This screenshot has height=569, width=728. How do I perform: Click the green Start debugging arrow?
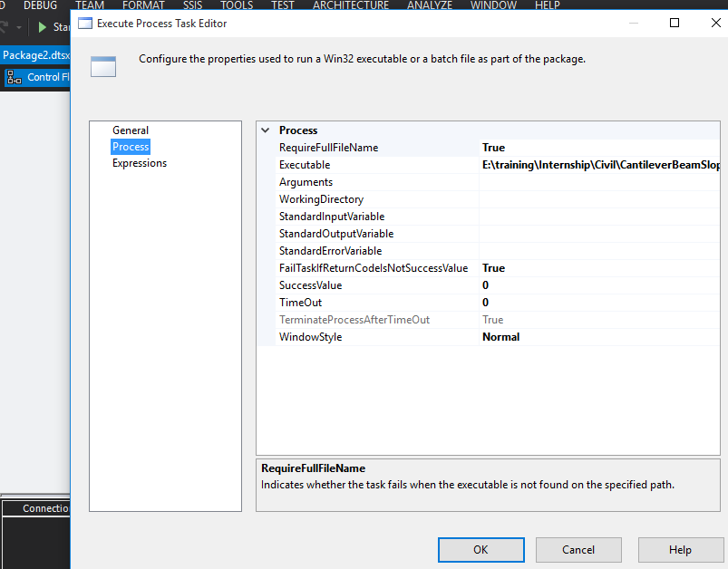point(43,27)
